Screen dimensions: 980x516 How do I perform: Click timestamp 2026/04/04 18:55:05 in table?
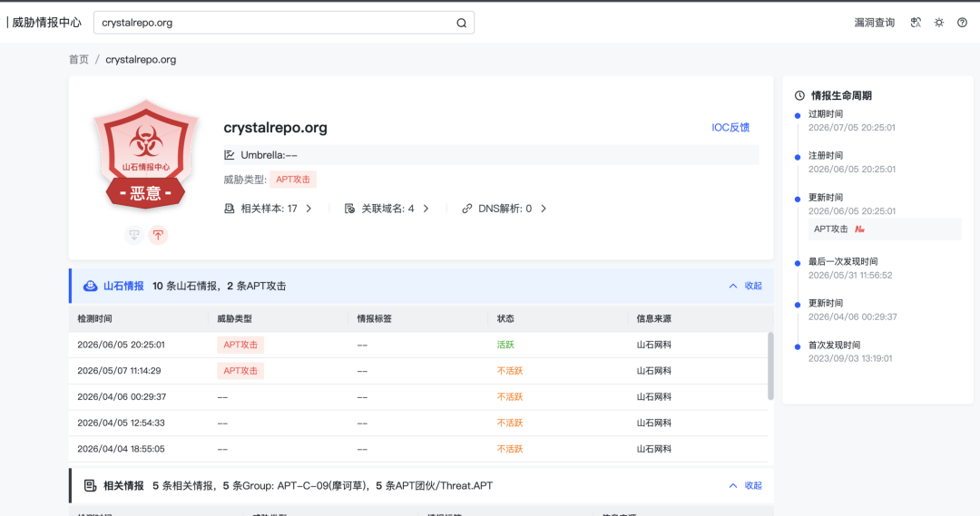pos(122,449)
